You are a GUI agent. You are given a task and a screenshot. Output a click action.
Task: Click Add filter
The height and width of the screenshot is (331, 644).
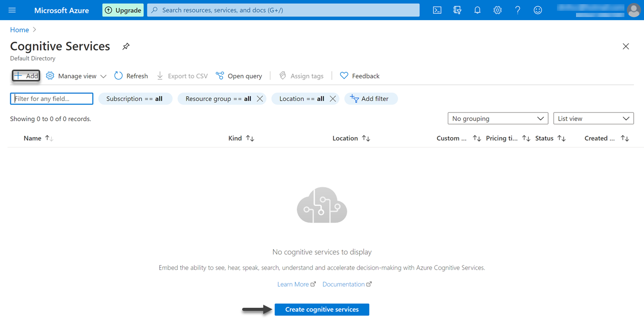[x=371, y=98]
